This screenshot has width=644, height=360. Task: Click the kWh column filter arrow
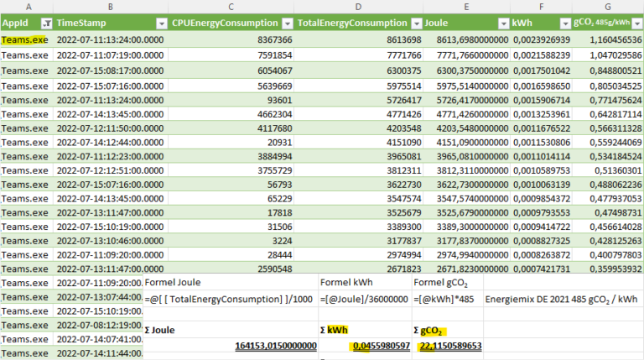(x=563, y=24)
